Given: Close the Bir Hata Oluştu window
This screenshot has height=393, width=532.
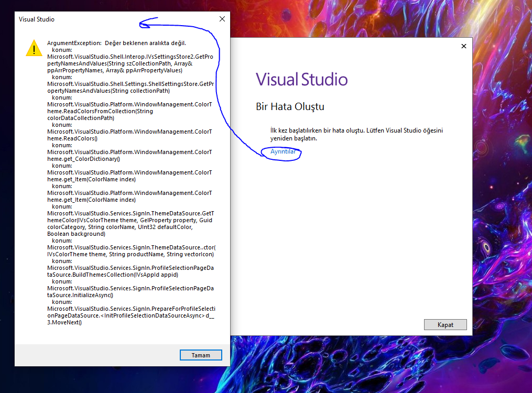Looking at the screenshot, I should point(464,46).
